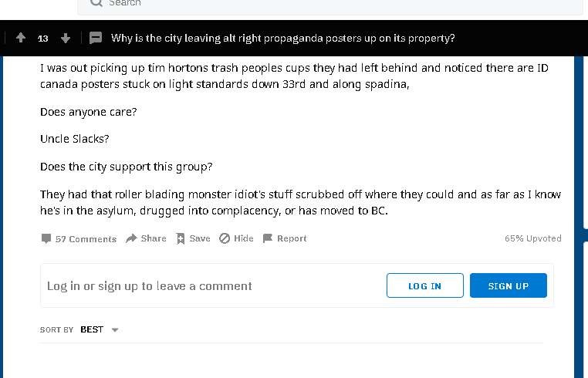
Task: Click the LOG IN button
Action: click(425, 285)
